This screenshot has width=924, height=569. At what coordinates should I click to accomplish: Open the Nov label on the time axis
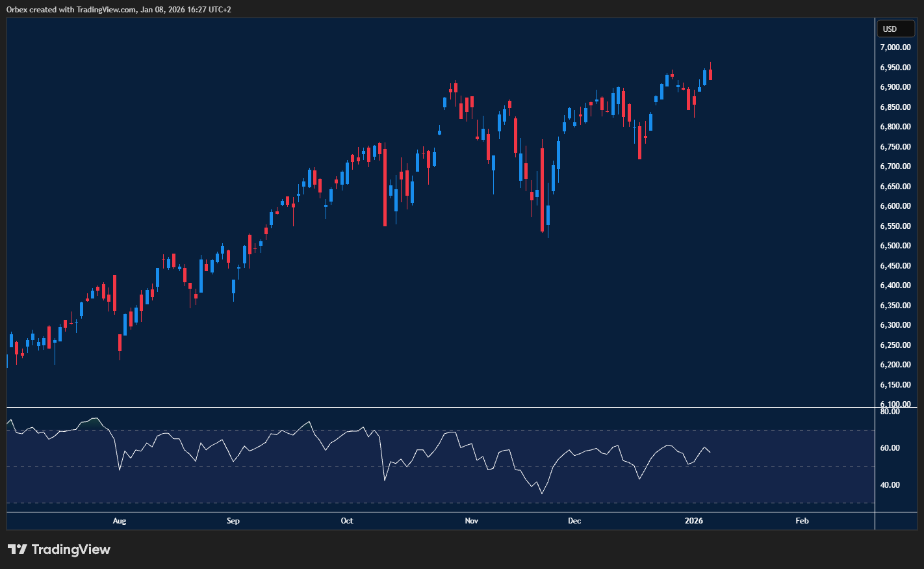point(471,520)
